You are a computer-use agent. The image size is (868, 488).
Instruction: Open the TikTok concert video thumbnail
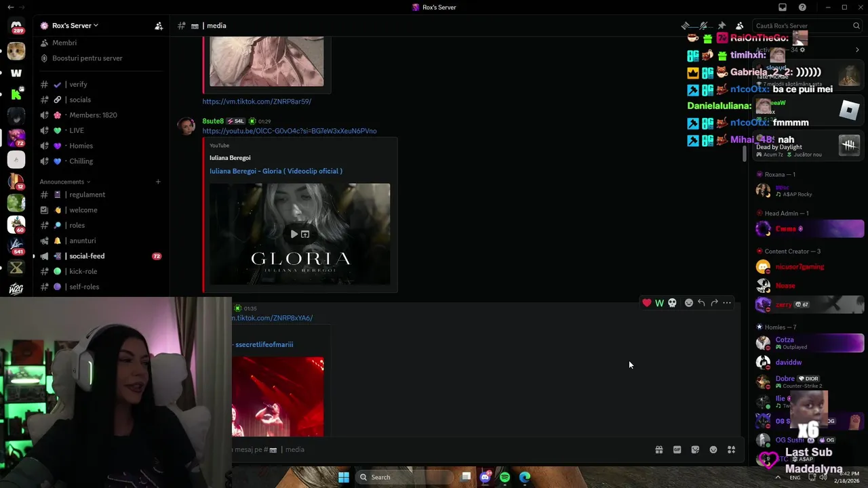pos(278,396)
